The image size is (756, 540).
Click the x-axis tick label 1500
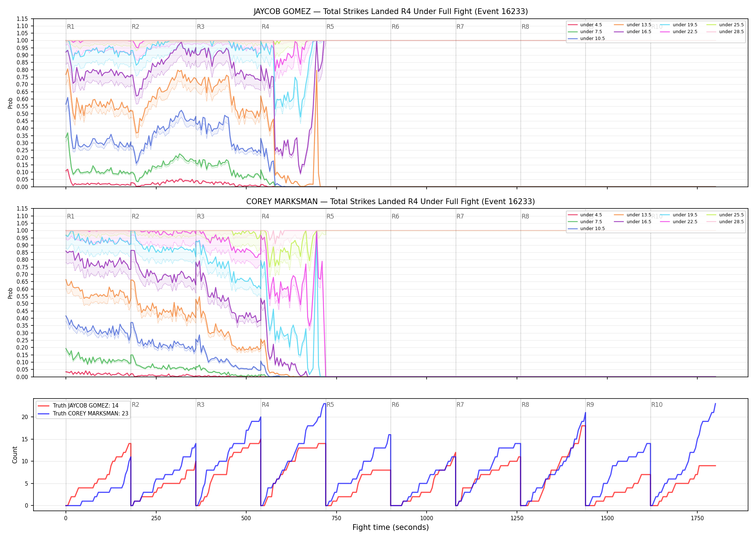point(607,518)
